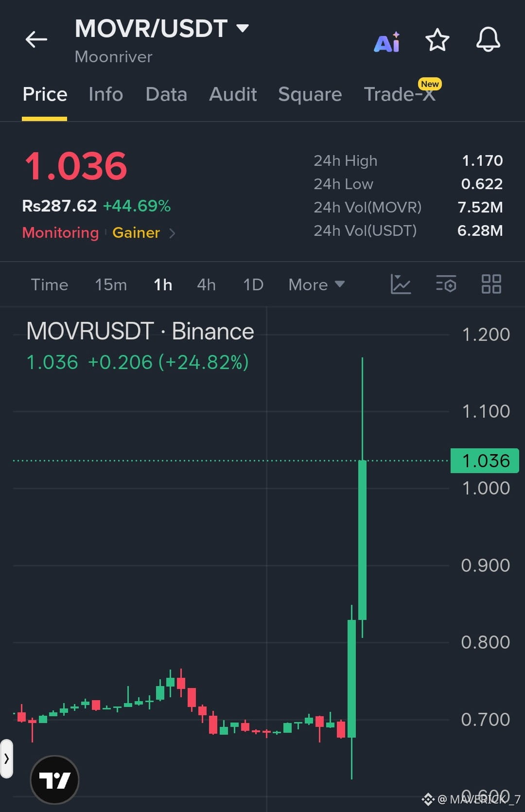The image size is (525, 812).
Task: Switch to the Data tab
Action: pyautogui.click(x=166, y=94)
